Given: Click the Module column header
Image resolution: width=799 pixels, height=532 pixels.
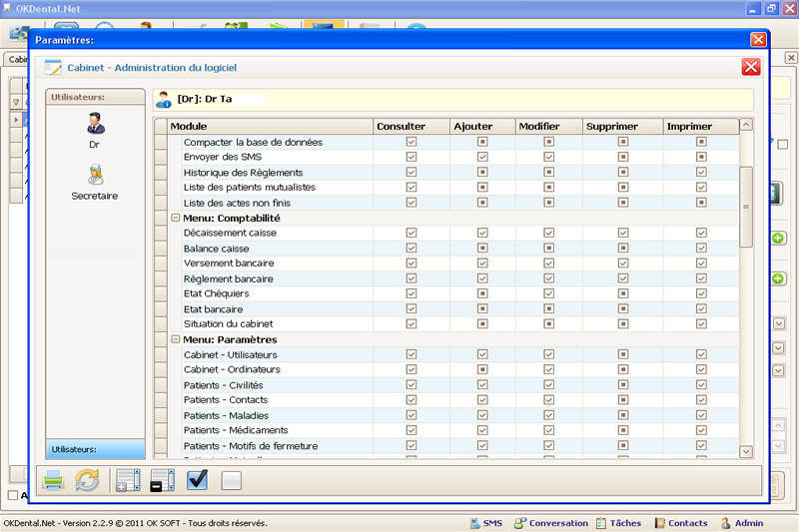Looking at the screenshot, I should [x=270, y=126].
